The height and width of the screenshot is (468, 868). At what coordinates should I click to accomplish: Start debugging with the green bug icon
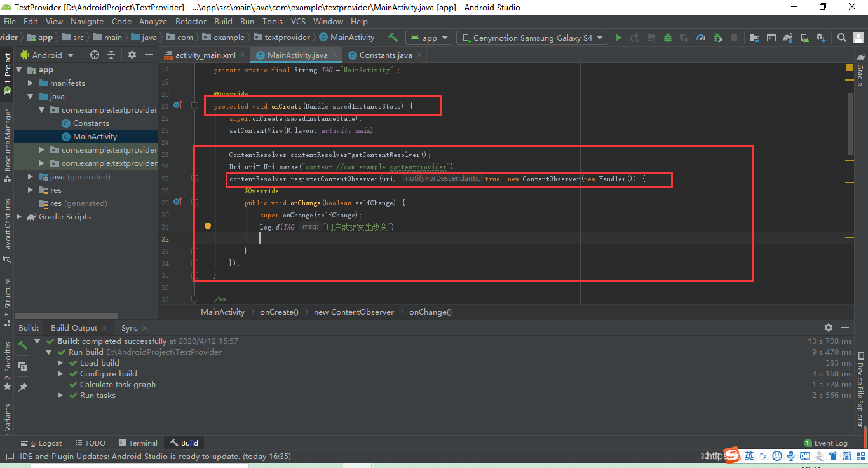(x=668, y=38)
